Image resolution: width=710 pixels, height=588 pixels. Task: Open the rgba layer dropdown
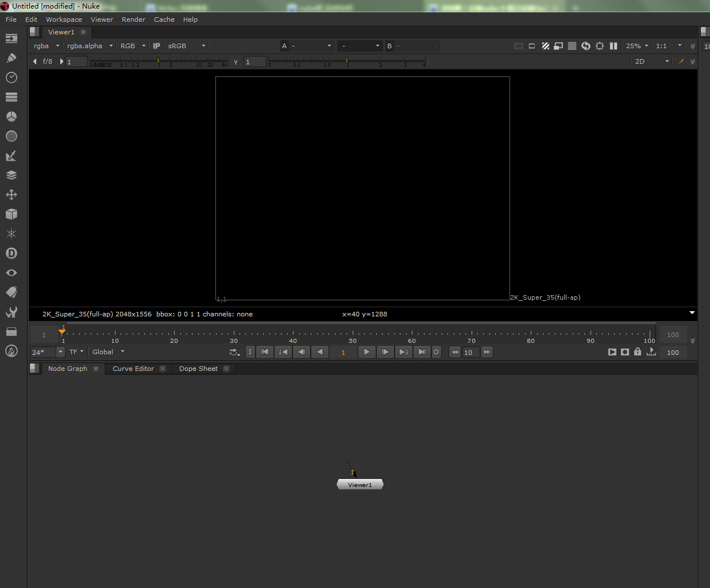click(47, 46)
